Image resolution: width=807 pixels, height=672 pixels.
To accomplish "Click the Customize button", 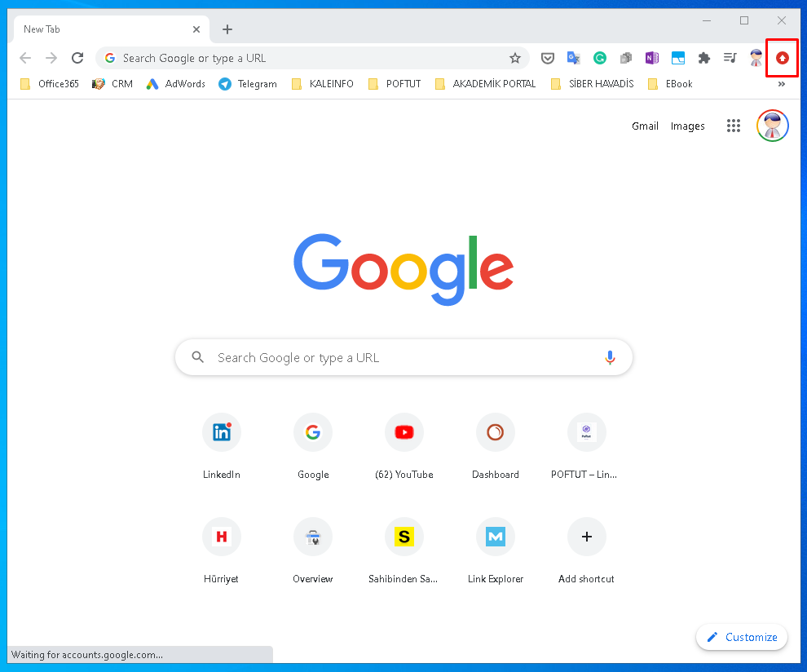I will pos(742,637).
